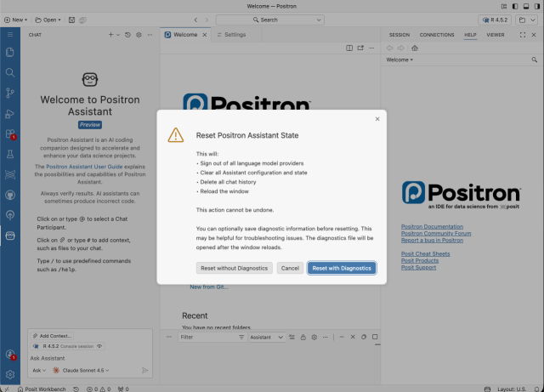Open output log level settings gear
This screenshot has height=392, width=544.
pos(314,337)
